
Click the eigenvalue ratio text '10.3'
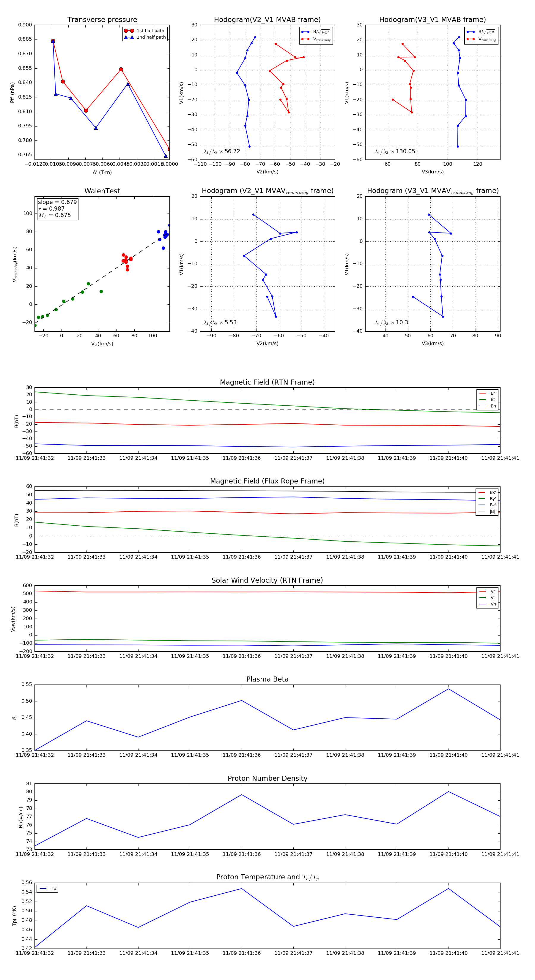[402, 323]
